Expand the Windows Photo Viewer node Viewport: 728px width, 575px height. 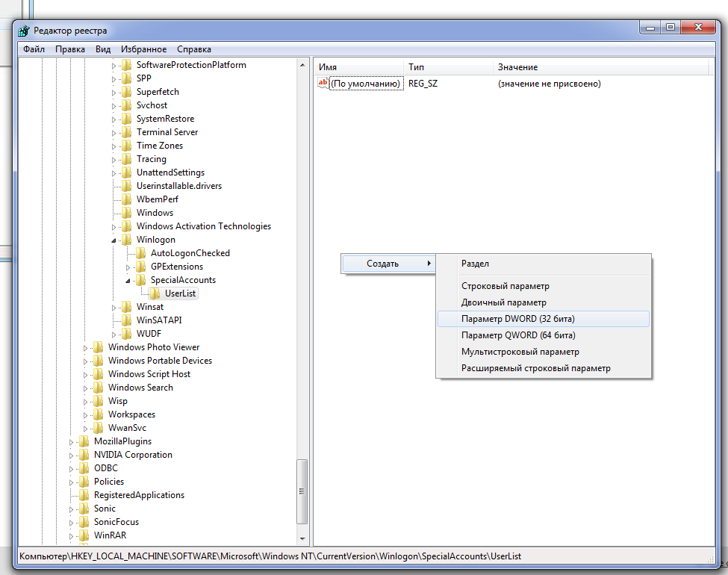(x=85, y=348)
